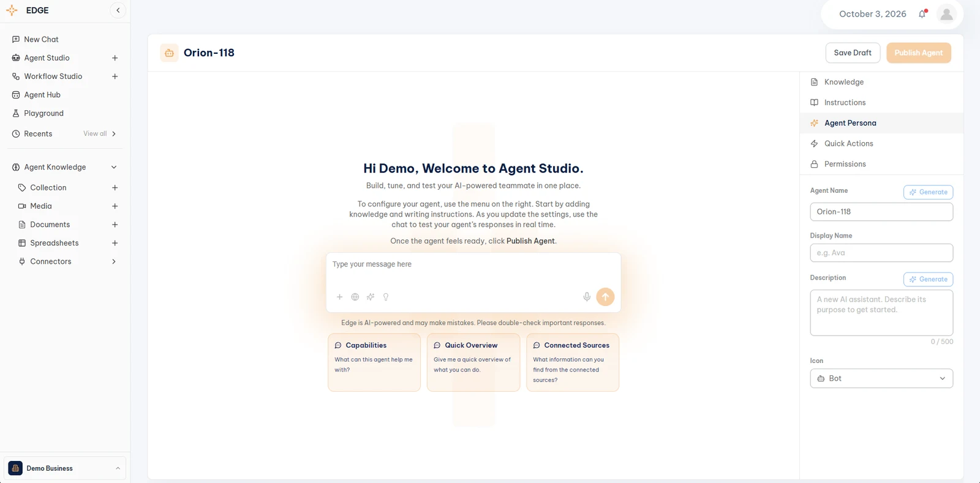Click the plus icon next to Agent Studio
Screen dimensions: 980x483
pos(115,58)
